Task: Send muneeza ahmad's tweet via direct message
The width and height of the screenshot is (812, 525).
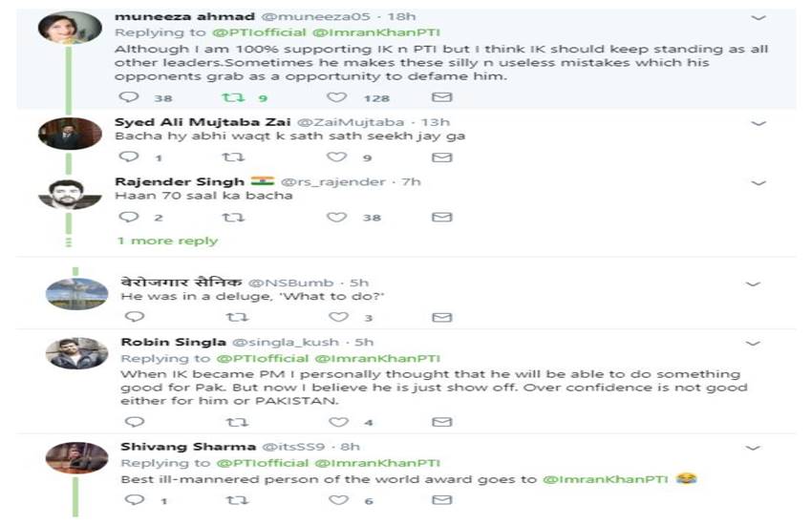Action: (441, 97)
